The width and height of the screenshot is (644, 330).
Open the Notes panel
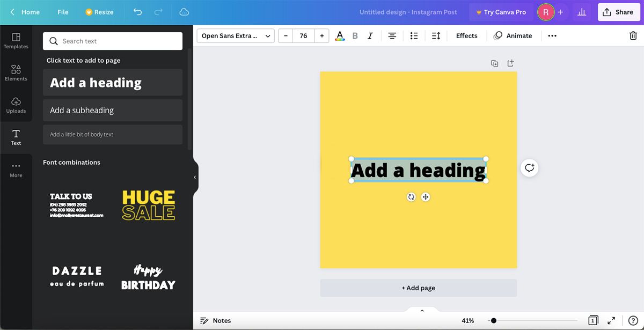click(216, 320)
